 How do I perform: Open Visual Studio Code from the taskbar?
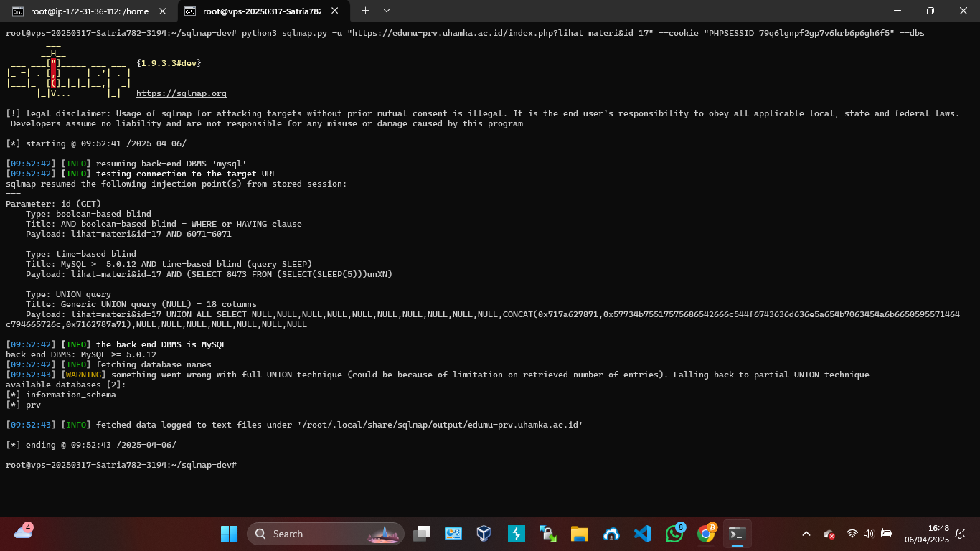coord(643,534)
